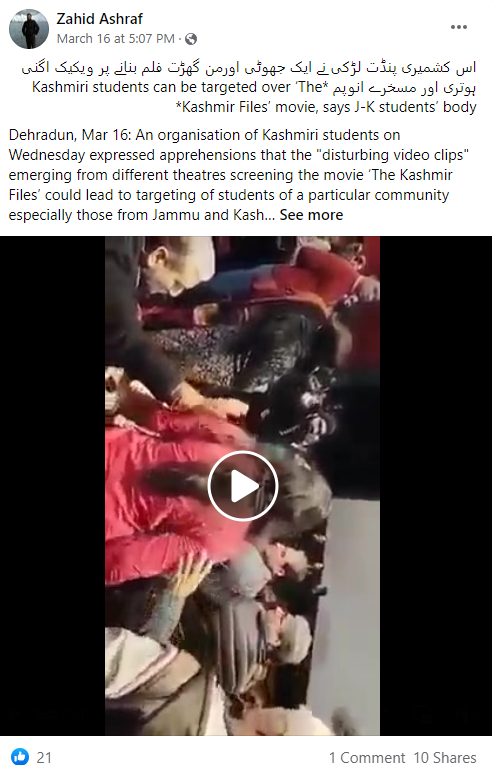Open the Zahid Ashraf profile name link
This screenshot has height=767, width=492.
pyautogui.click(x=99, y=19)
